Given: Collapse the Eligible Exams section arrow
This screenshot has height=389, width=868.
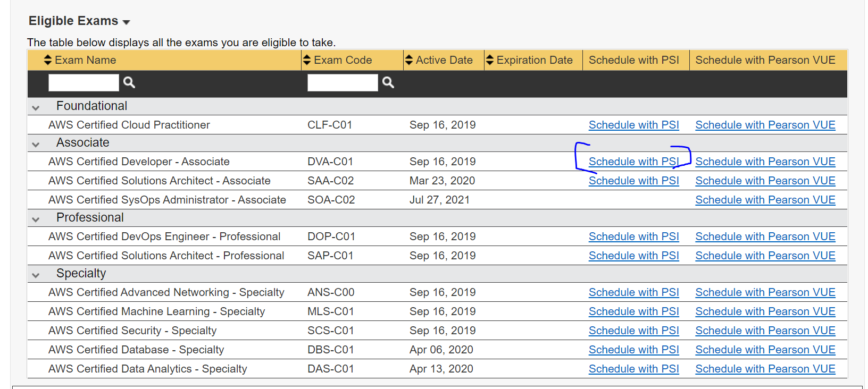Looking at the screenshot, I should pos(126,22).
